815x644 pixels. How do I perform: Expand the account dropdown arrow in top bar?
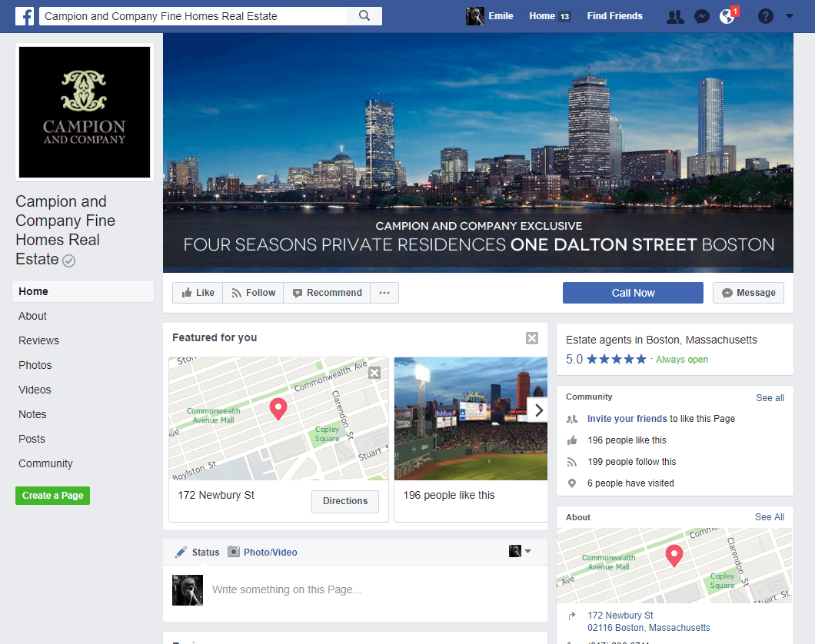[790, 16]
